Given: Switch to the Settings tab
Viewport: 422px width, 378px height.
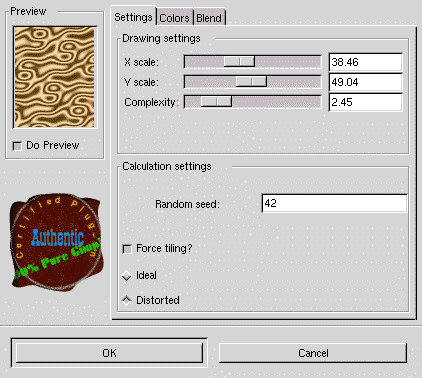Looking at the screenshot, I should (x=133, y=17).
